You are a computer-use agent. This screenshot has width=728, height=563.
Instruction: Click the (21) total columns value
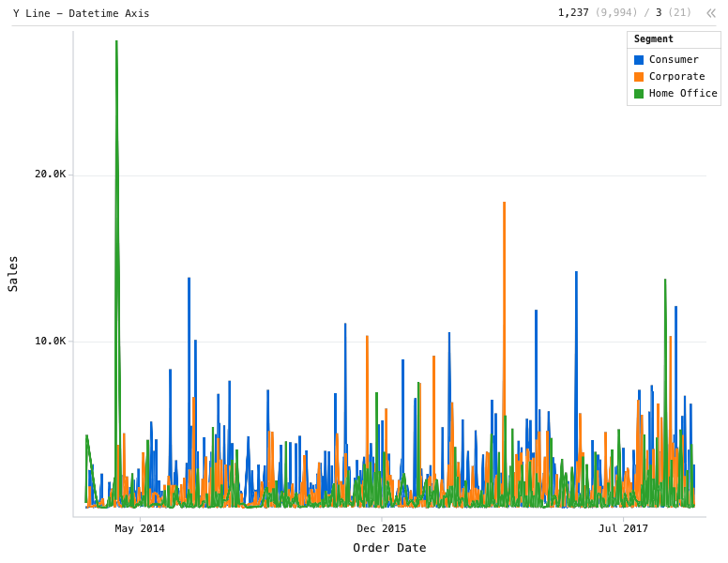tap(680, 12)
